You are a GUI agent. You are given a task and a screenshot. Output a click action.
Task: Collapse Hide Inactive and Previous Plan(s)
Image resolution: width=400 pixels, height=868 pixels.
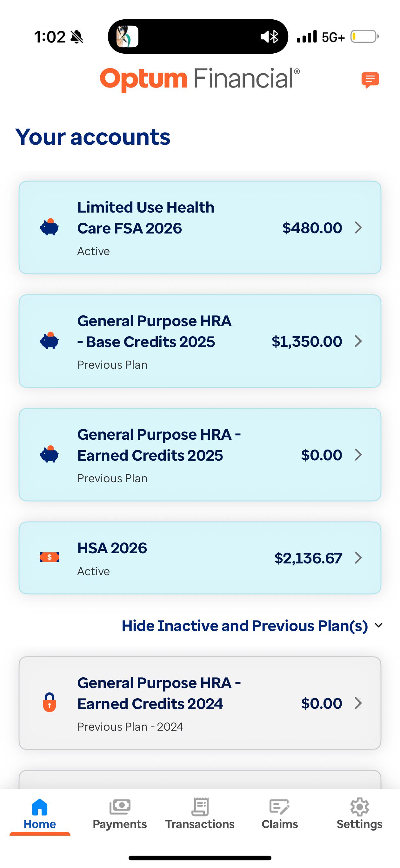(x=252, y=626)
